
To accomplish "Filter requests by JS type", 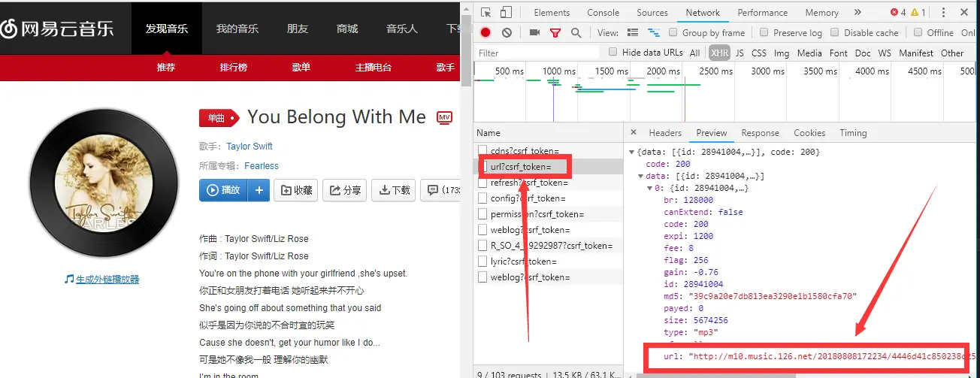I will click(740, 53).
